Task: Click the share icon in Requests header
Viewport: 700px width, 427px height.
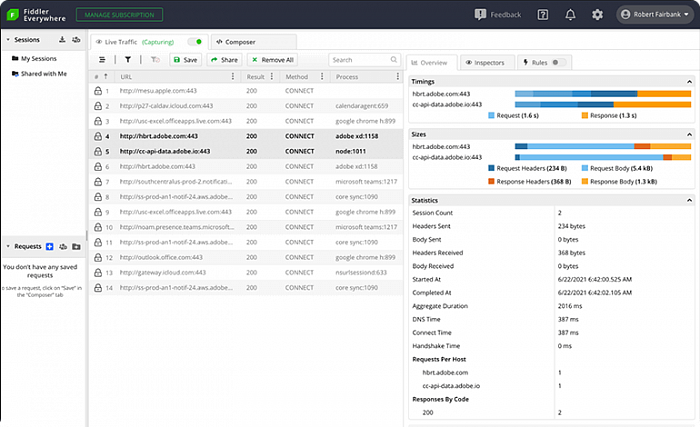Action: tap(63, 247)
